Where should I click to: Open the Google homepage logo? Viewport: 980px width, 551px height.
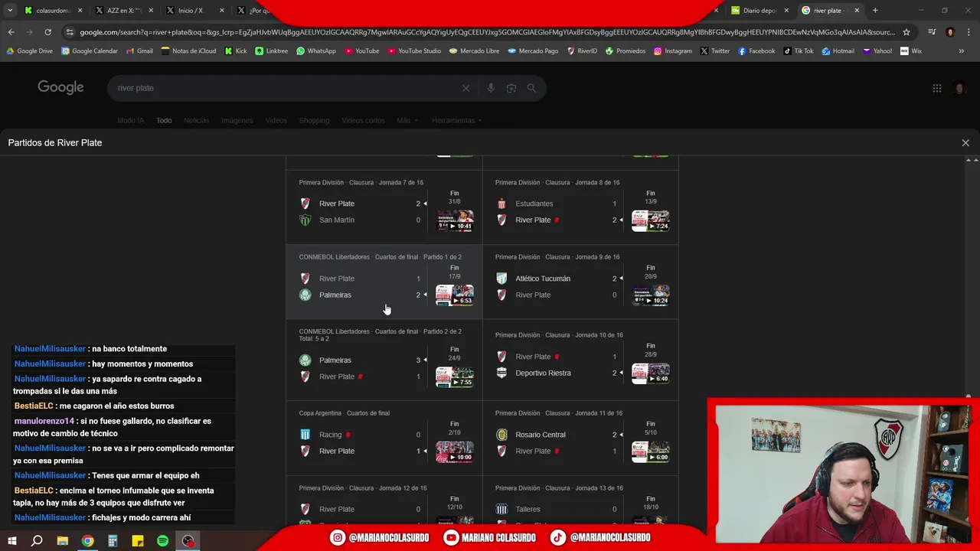[60, 87]
